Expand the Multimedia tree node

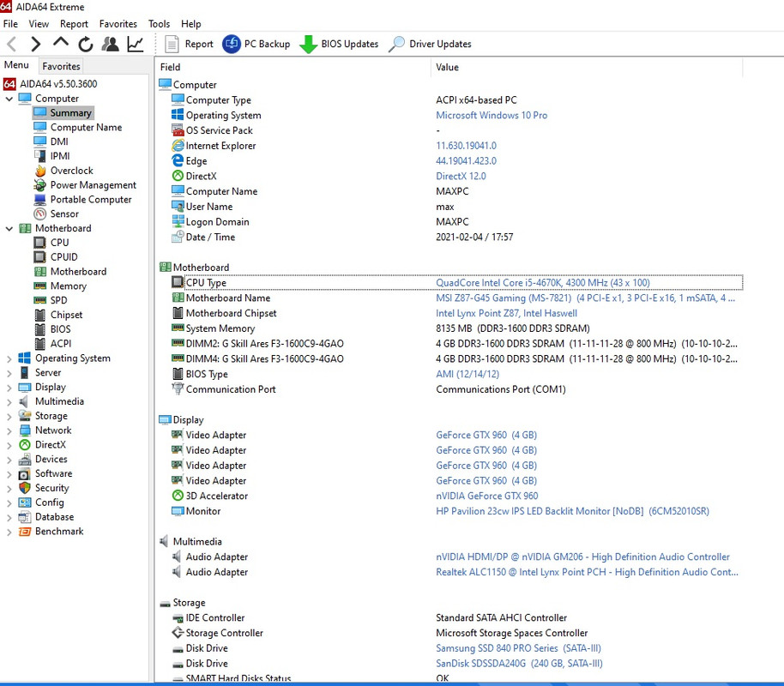click(x=9, y=401)
